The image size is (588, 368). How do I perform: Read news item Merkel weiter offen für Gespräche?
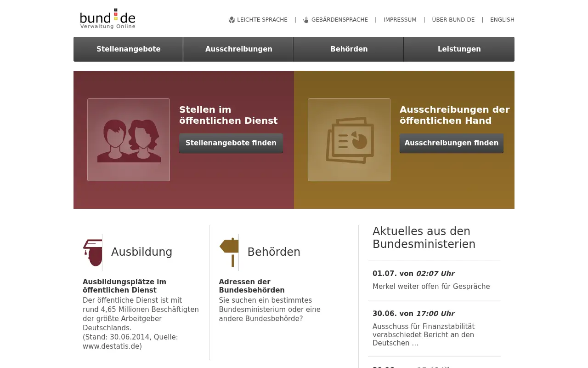coord(431,287)
